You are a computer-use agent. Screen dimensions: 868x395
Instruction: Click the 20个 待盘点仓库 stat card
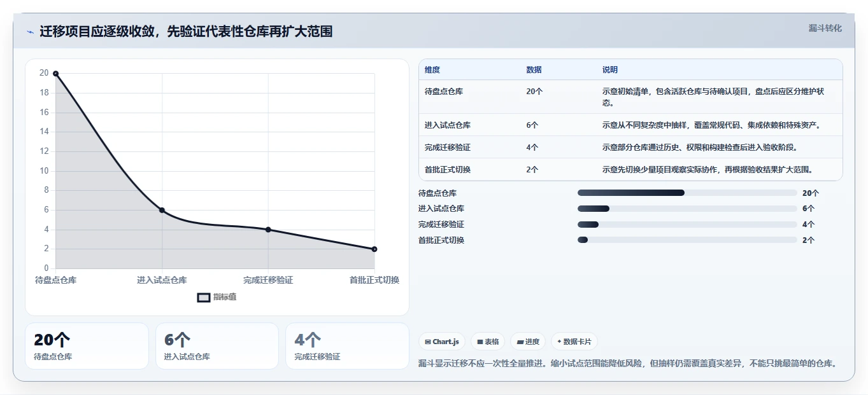87,346
